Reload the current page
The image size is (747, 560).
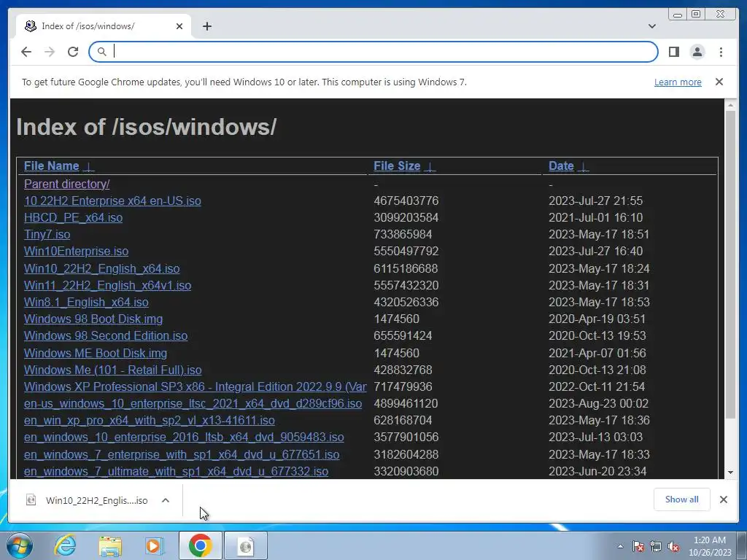click(x=73, y=52)
